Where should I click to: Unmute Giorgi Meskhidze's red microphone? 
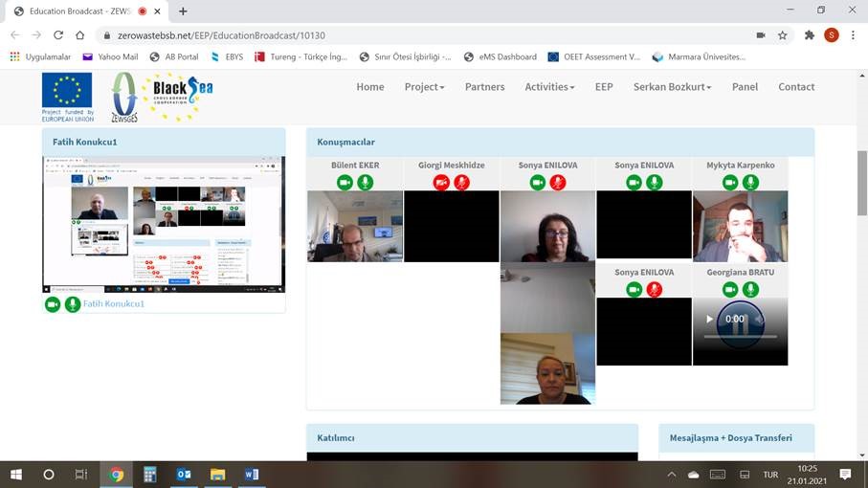(461, 183)
